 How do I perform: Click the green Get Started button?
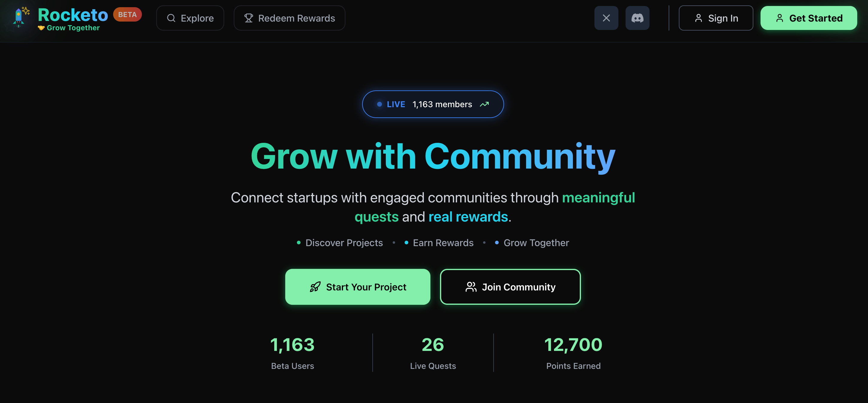click(808, 18)
